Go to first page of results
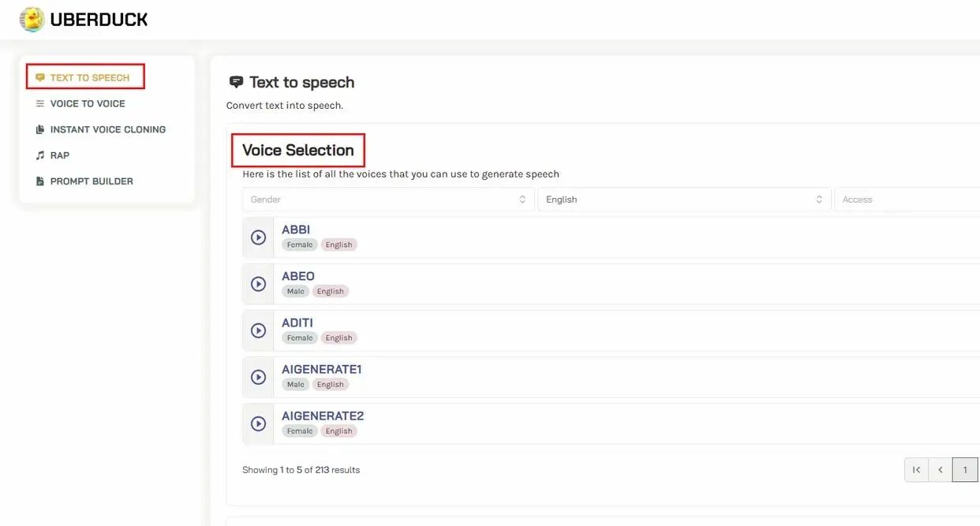Image resolution: width=980 pixels, height=526 pixels. point(916,470)
